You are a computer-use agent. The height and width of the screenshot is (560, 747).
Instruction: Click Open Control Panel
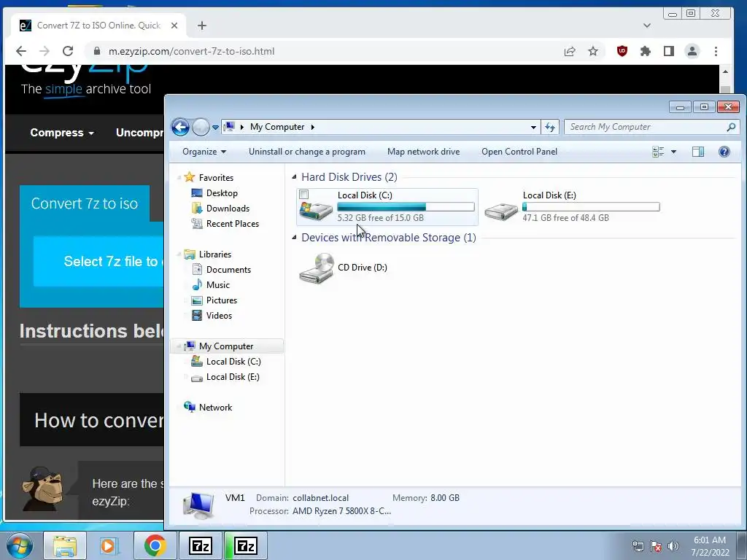(519, 152)
